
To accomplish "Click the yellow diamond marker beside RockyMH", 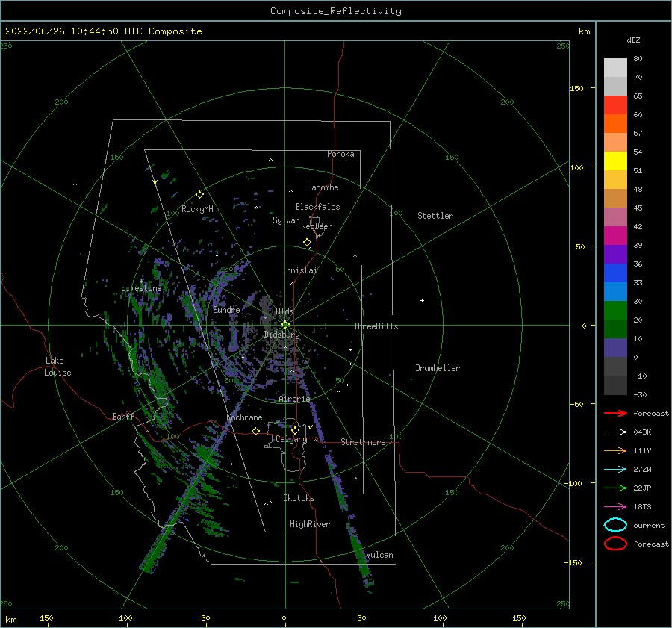I will pyautogui.click(x=199, y=195).
